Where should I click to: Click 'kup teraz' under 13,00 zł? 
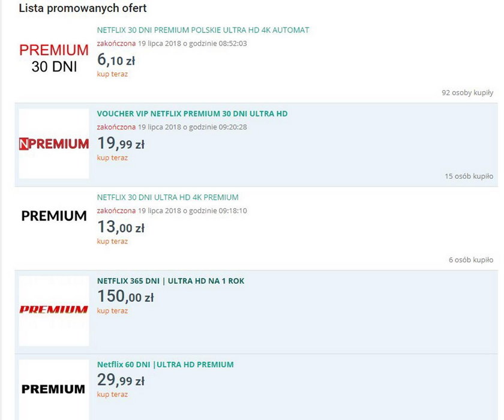(x=112, y=241)
